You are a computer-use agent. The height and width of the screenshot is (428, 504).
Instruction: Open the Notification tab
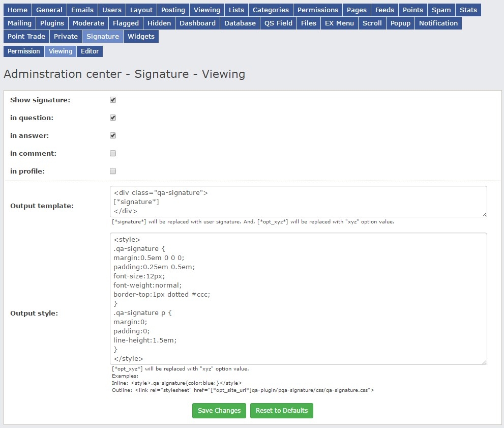click(x=438, y=23)
